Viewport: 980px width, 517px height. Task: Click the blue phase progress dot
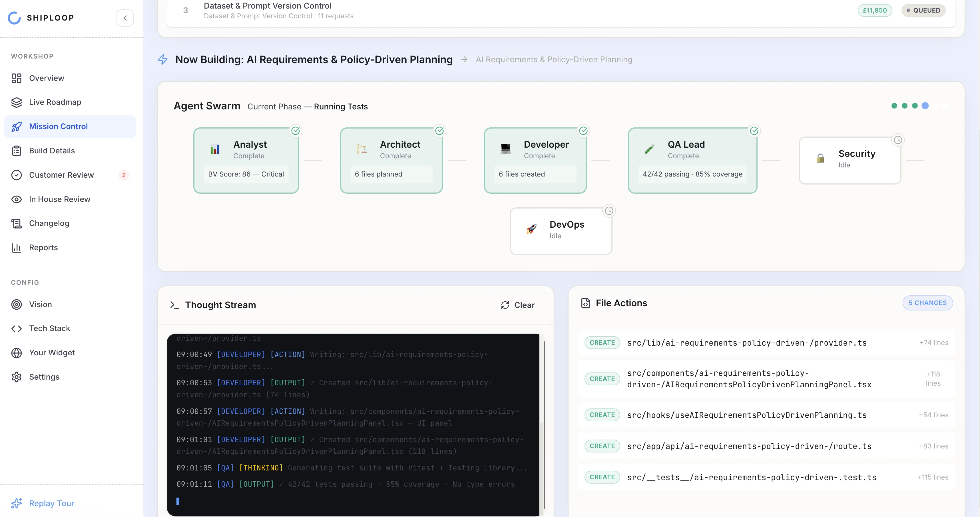point(925,106)
